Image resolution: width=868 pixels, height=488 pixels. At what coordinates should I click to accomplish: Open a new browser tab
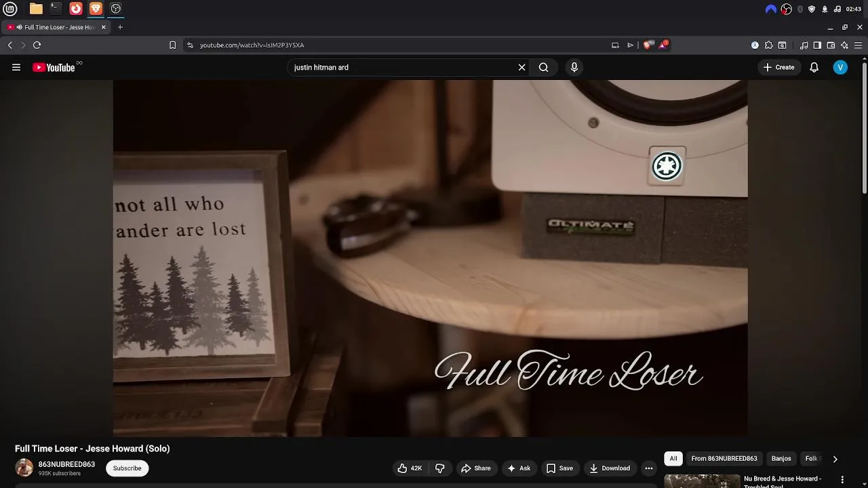(x=120, y=27)
